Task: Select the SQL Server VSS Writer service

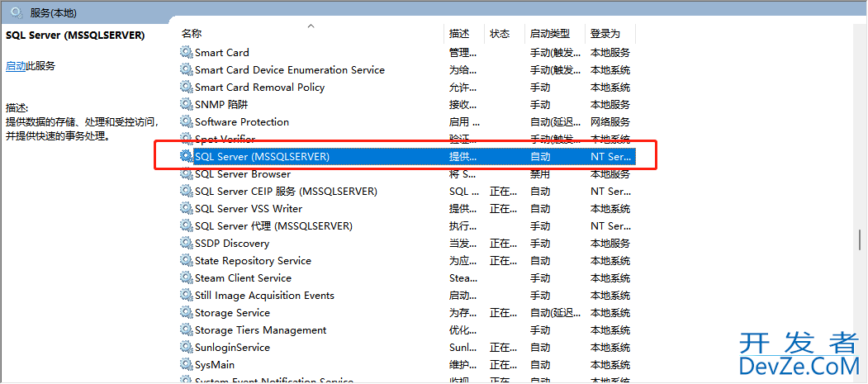Action: [x=407, y=209]
